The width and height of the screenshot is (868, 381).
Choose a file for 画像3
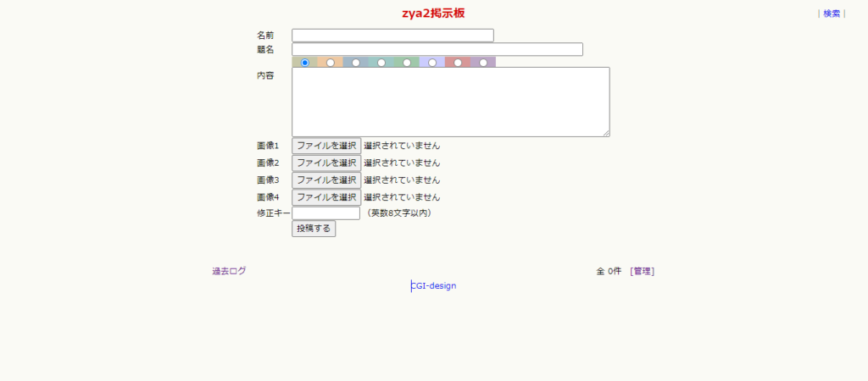point(326,180)
